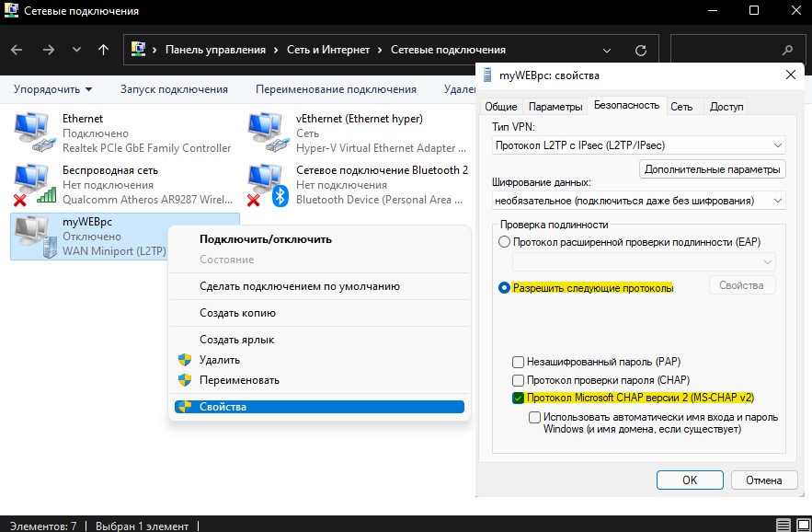Click the greyed Свойства button beside protocols
The image size is (812, 532).
point(741,285)
